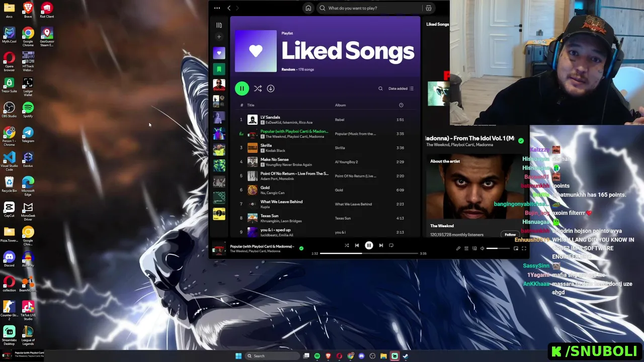Open the album link AI YoungBoy 2
The height and width of the screenshot is (362, 644).
point(346,162)
